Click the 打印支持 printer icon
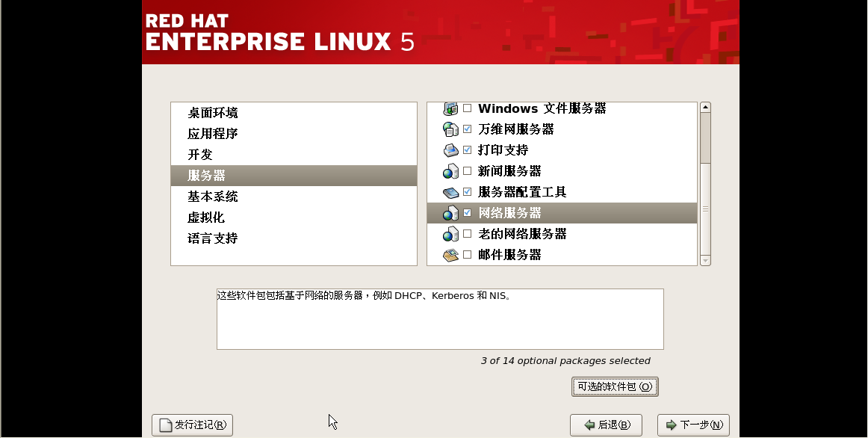868x438 pixels. [x=450, y=150]
